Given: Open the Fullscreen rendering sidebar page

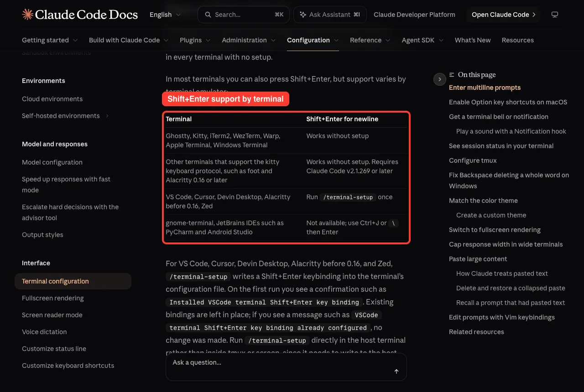Looking at the screenshot, I should pyautogui.click(x=53, y=298).
